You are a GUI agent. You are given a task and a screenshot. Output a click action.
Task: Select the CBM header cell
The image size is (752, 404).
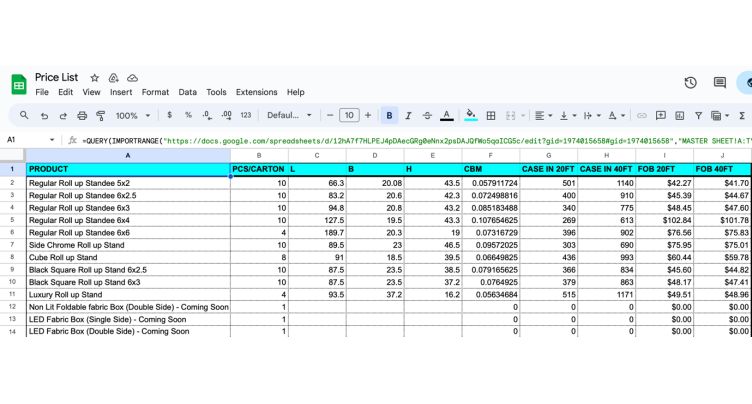(491, 169)
